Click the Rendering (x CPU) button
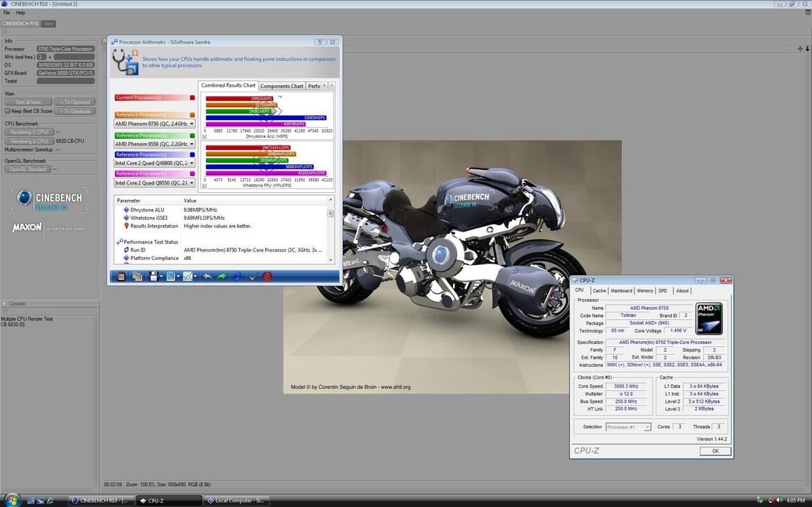 coord(29,141)
